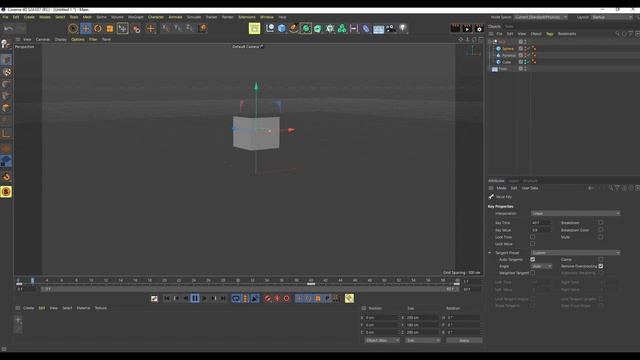Go to the start of animation
Viewport: 640px width, 360px height.
coord(167,298)
